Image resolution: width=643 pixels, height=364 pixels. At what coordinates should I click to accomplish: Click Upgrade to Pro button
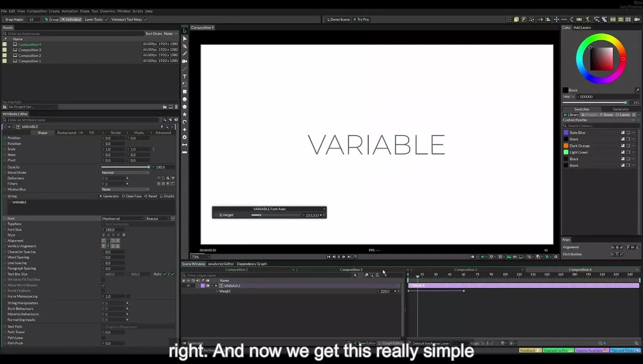tap(558, 351)
